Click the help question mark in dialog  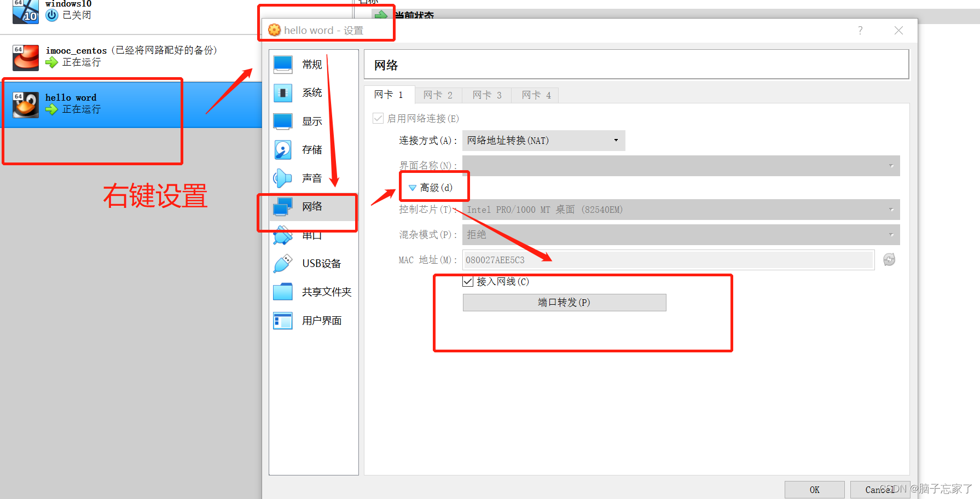pos(860,31)
